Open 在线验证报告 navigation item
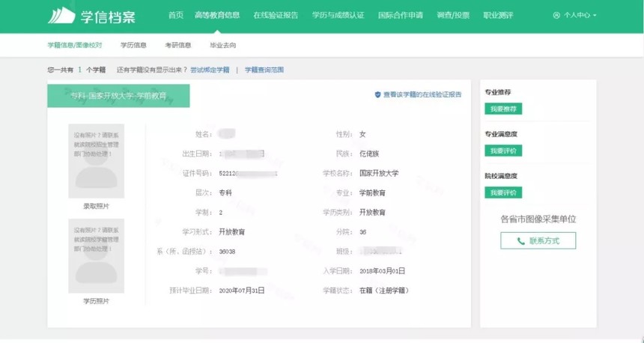The height and width of the screenshot is (343, 644). [x=276, y=15]
